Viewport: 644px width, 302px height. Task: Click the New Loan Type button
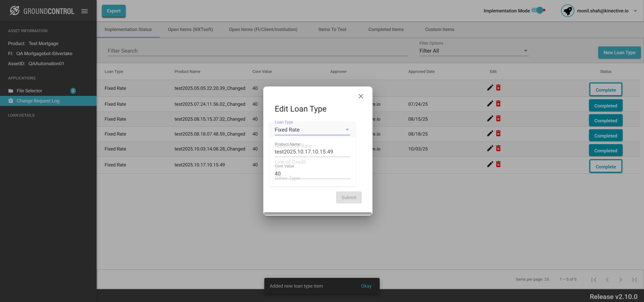pos(619,52)
